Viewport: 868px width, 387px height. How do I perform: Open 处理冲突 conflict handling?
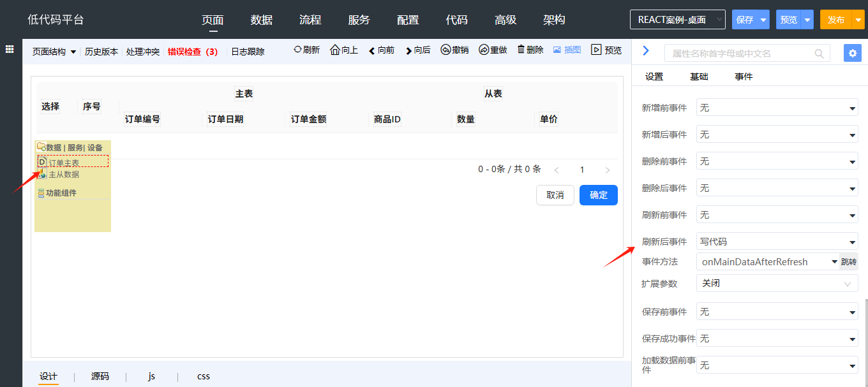point(143,52)
